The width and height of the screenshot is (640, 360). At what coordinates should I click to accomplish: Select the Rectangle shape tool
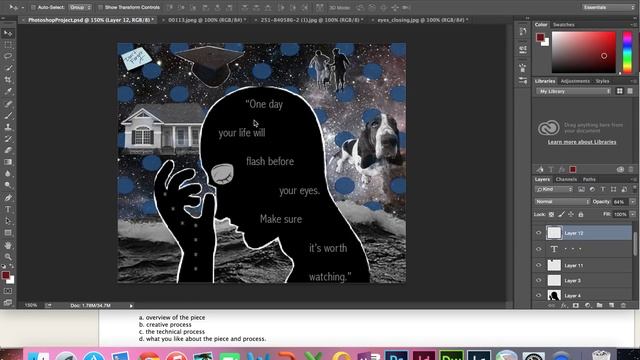pyautogui.click(x=8, y=233)
